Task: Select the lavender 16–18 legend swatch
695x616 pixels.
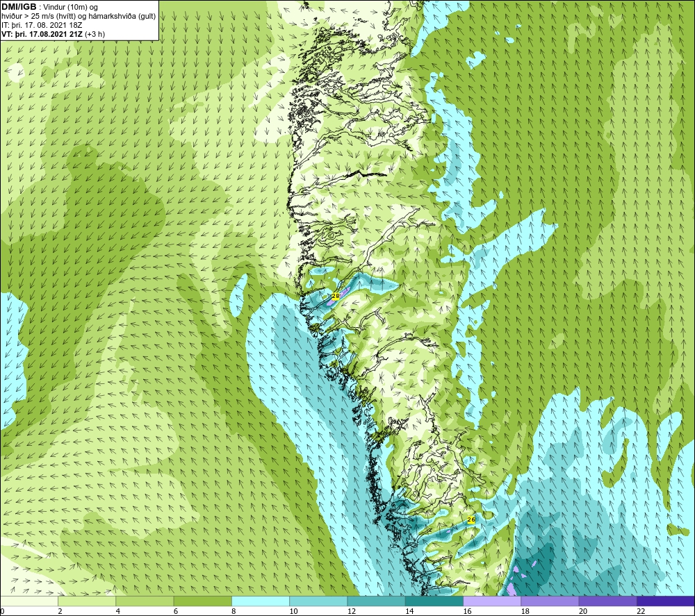Action: [x=492, y=601]
